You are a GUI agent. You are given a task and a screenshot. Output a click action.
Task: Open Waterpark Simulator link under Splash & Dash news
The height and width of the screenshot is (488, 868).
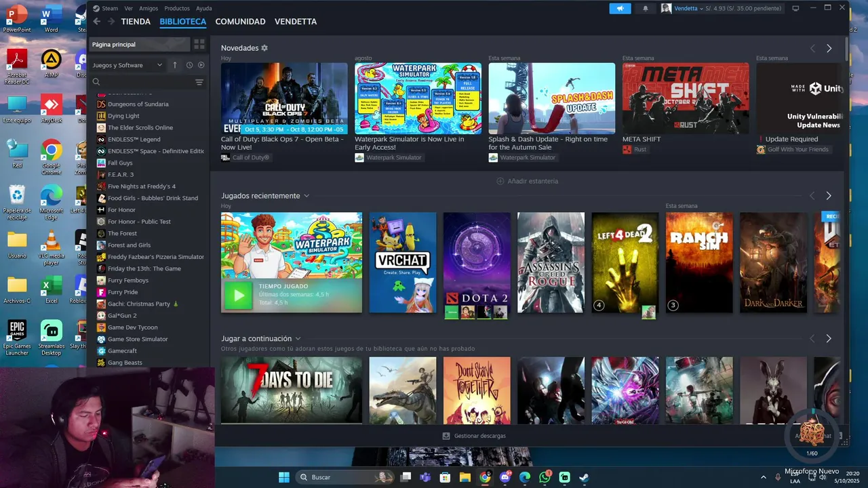523,157
